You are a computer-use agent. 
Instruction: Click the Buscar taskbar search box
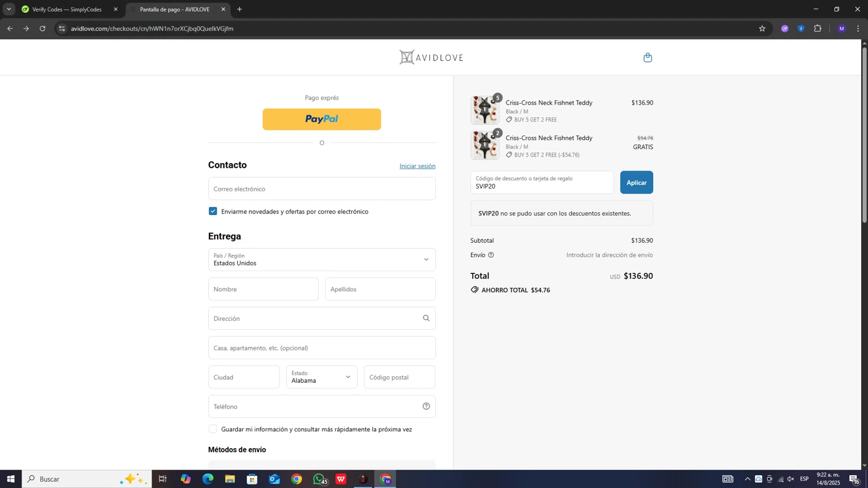pyautogui.click(x=87, y=479)
